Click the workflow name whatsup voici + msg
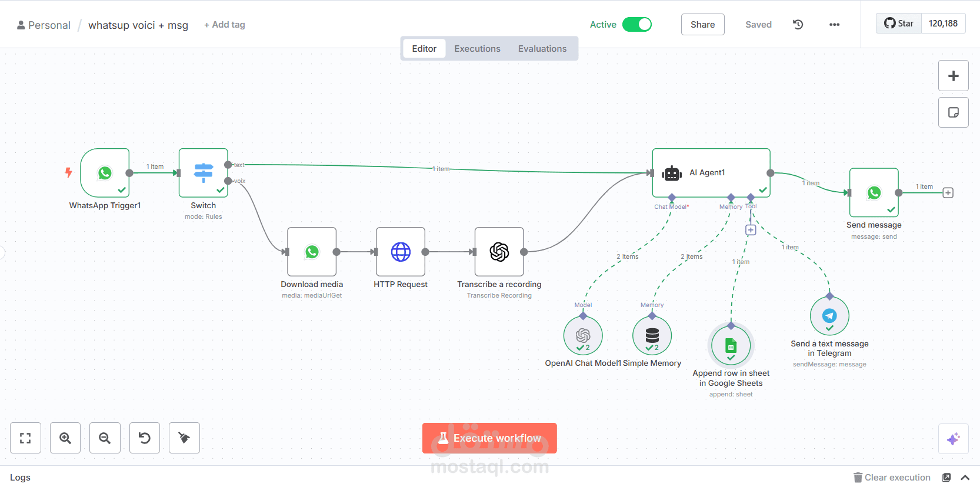 [138, 25]
